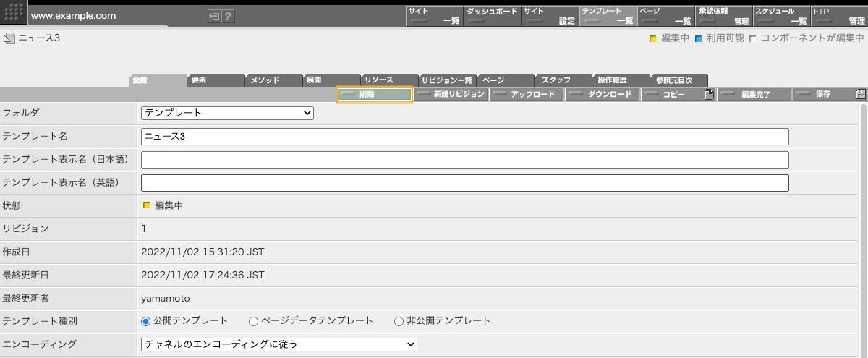
Task: Select the 非公開テンプレート radio button
Action: (x=399, y=320)
